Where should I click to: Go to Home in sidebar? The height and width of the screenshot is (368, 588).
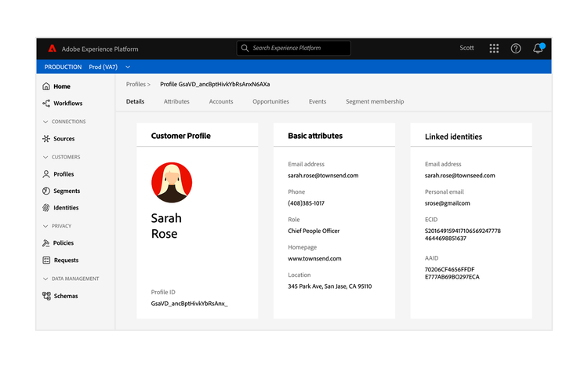pyautogui.click(x=62, y=86)
